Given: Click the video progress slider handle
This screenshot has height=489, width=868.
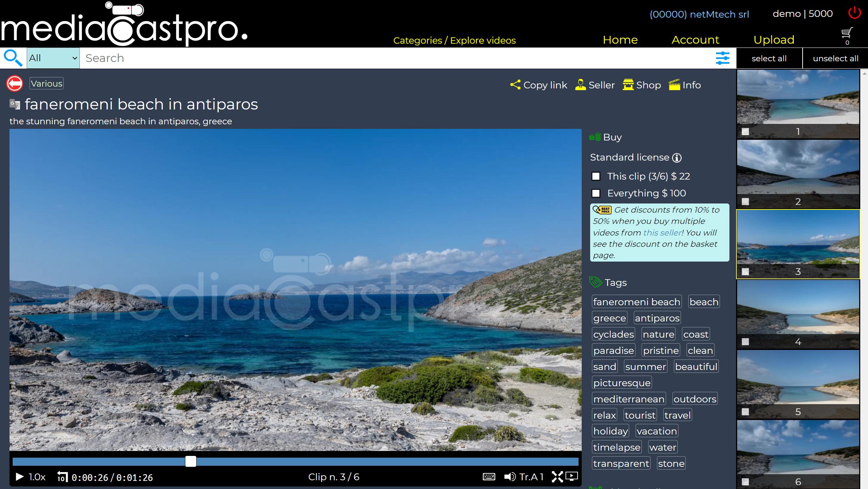Looking at the screenshot, I should pos(191,462).
